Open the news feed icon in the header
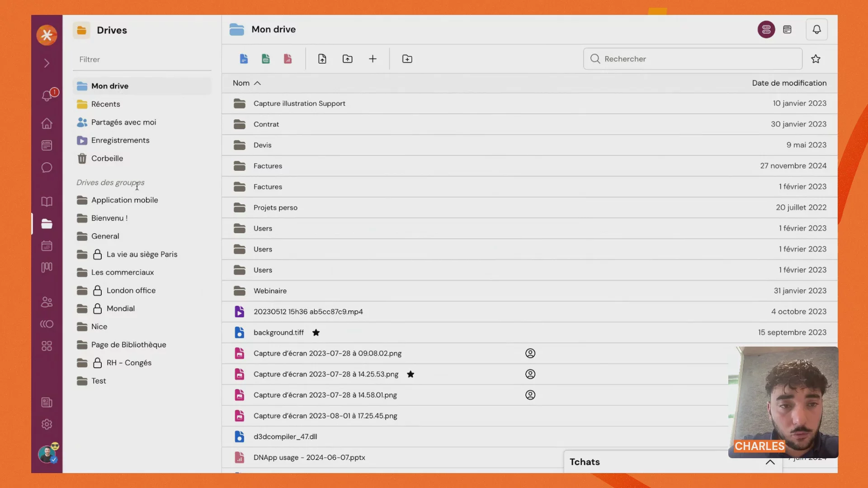 click(x=787, y=29)
